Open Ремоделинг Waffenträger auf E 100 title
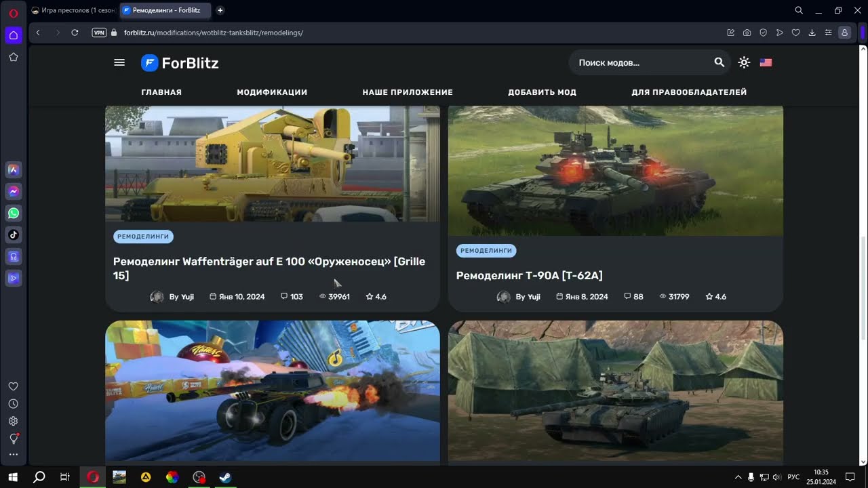868x488 pixels. (269, 268)
